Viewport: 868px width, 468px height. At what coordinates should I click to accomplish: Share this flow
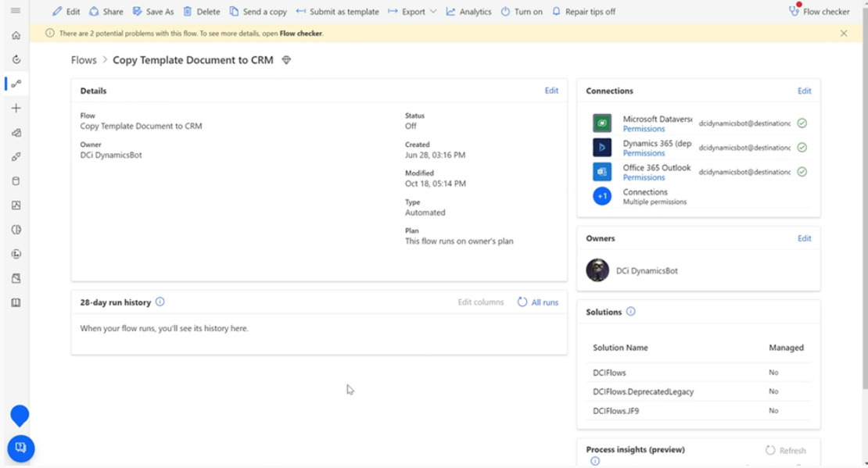pos(106,12)
